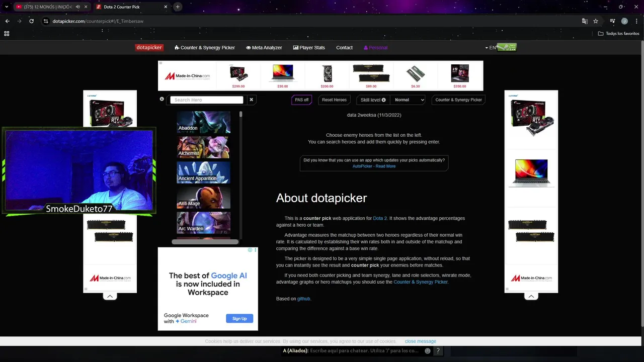The image size is (644, 362).
Task: Click the chat help question mark
Action: tap(438, 351)
